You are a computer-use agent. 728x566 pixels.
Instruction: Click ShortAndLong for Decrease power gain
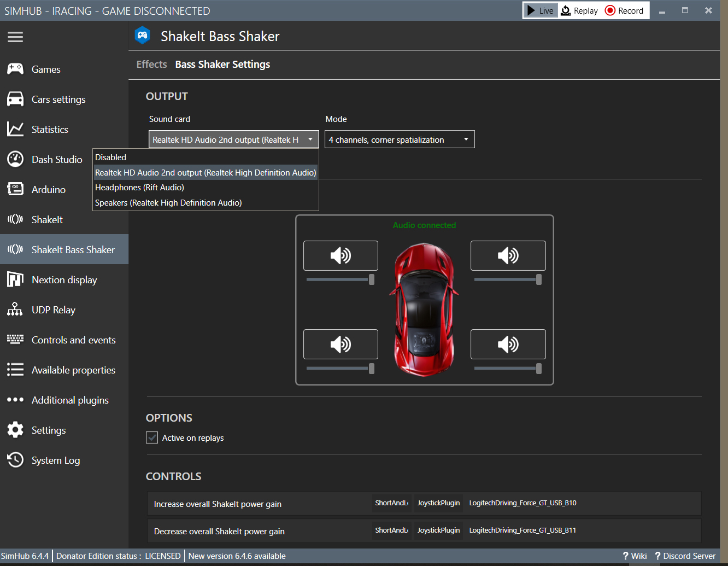point(391,530)
